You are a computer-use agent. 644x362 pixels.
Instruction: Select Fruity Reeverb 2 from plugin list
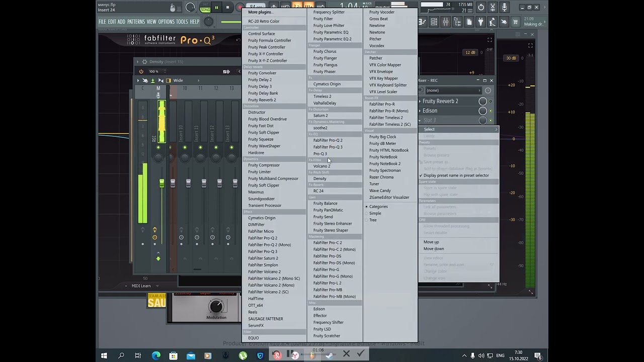point(262,100)
